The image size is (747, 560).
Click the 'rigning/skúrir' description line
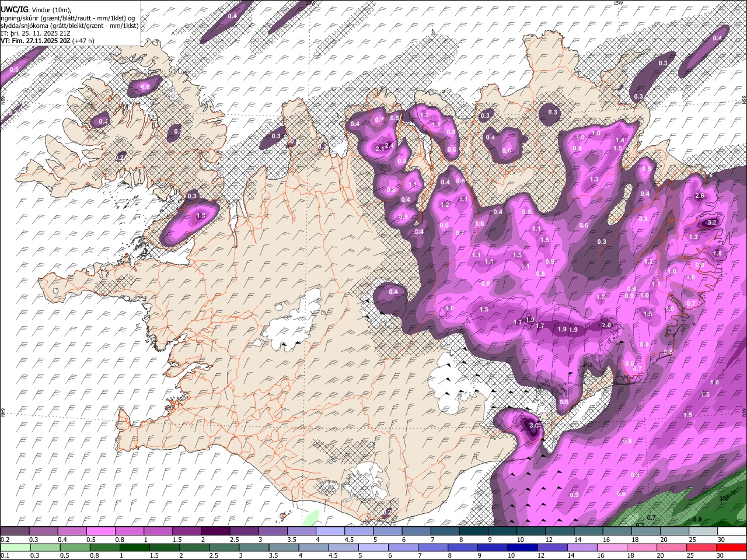pos(68,18)
